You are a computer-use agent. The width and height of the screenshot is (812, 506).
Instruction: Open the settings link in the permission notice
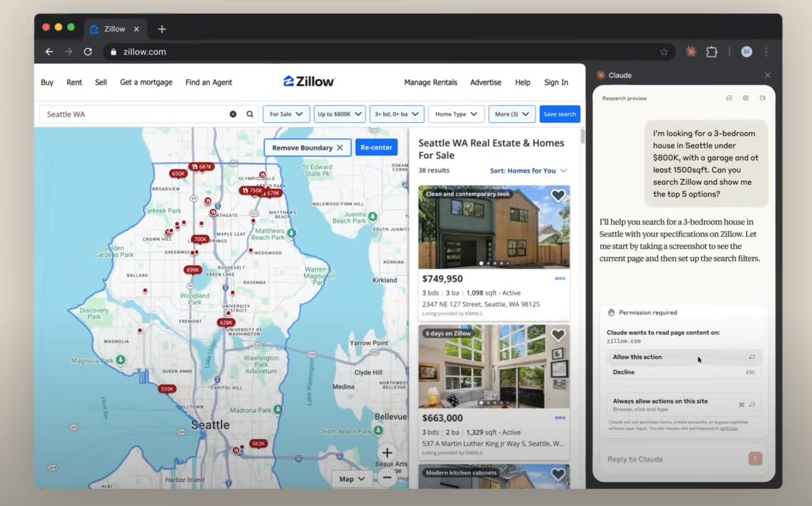coord(728,428)
